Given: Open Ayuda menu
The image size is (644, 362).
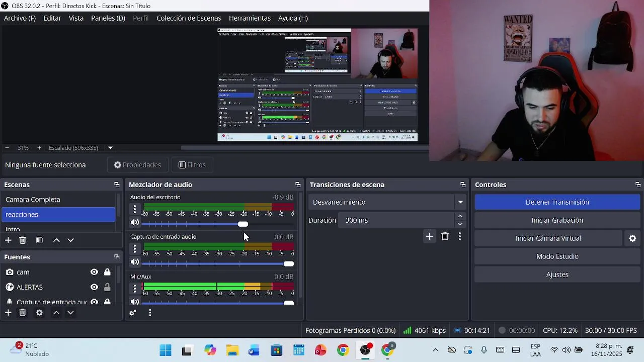Looking at the screenshot, I should 293,18.
